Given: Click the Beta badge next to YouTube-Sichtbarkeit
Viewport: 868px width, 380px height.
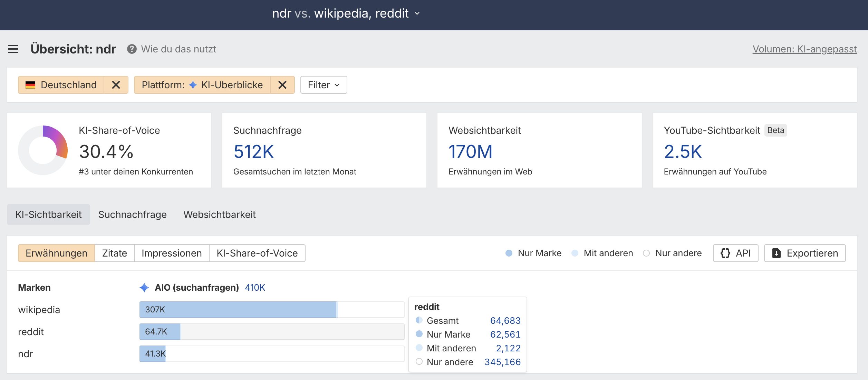Looking at the screenshot, I should point(775,130).
